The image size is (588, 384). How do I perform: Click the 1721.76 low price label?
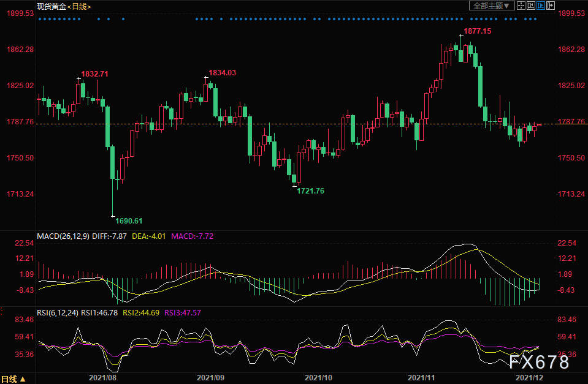(x=310, y=190)
